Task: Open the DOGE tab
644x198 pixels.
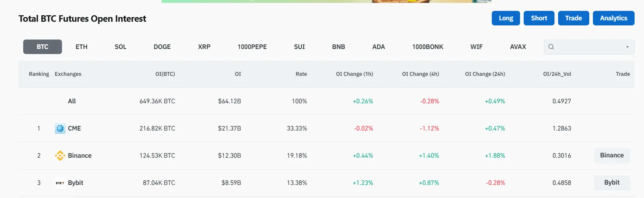Action: pos(162,47)
